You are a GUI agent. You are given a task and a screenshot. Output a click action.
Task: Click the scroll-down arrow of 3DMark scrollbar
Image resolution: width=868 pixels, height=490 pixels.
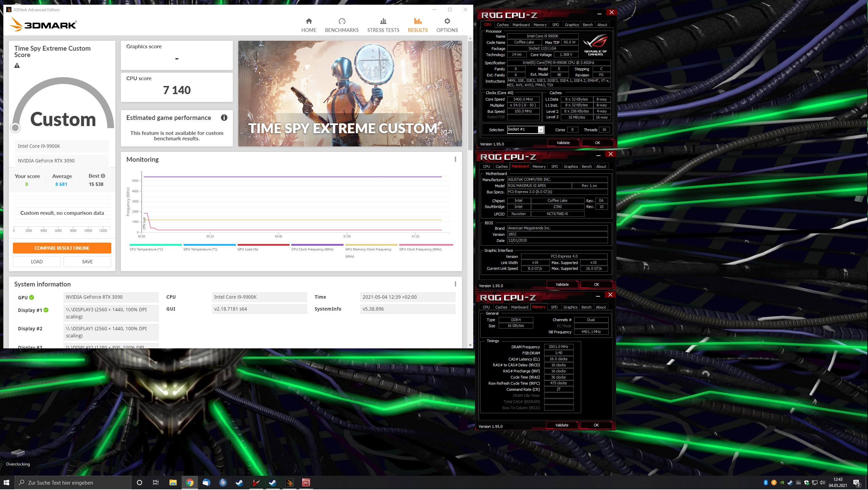[470, 345]
